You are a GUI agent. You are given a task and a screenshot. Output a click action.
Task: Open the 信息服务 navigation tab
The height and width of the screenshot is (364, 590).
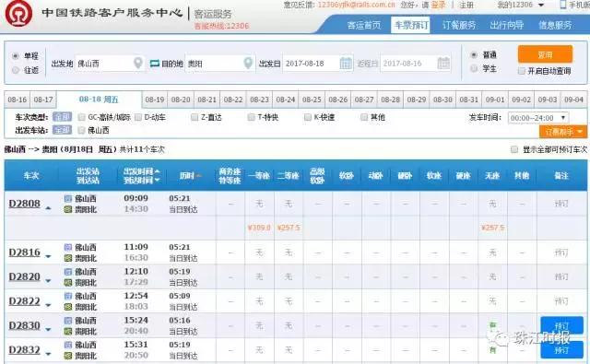[555, 25]
